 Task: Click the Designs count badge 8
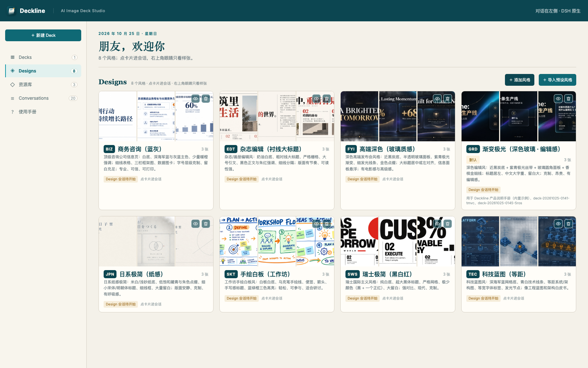[x=74, y=71]
